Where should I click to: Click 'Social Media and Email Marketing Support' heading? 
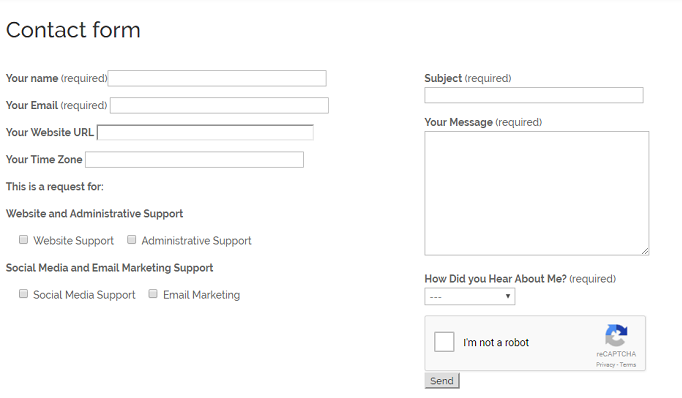(x=110, y=268)
